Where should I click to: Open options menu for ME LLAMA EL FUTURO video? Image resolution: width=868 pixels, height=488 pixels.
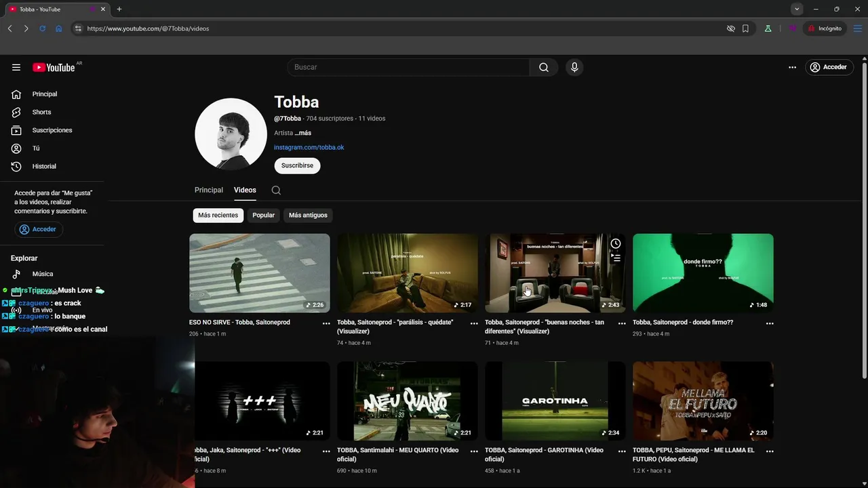click(x=770, y=451)
